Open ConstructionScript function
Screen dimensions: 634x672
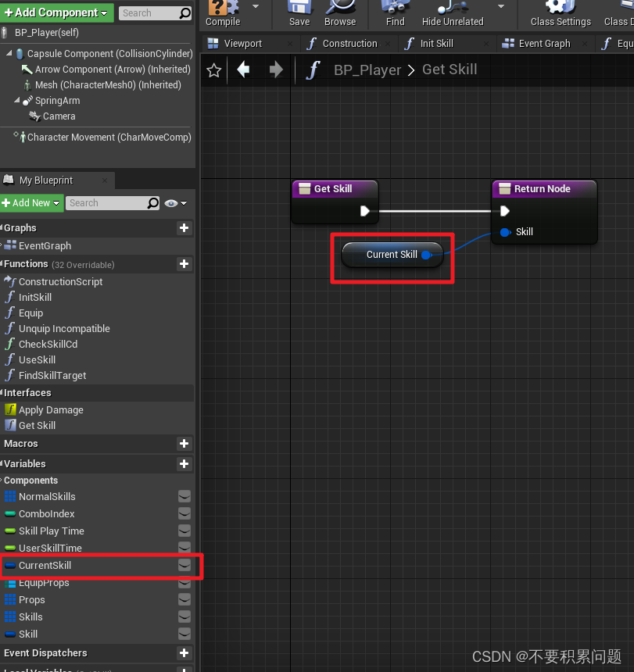click(60, 281)
